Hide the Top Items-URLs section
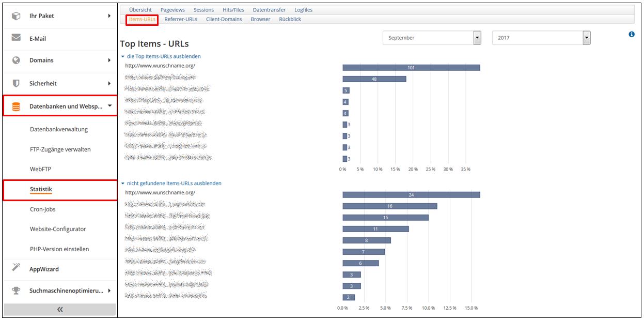This screenshot has height=320, width=644. coord(163,56)
